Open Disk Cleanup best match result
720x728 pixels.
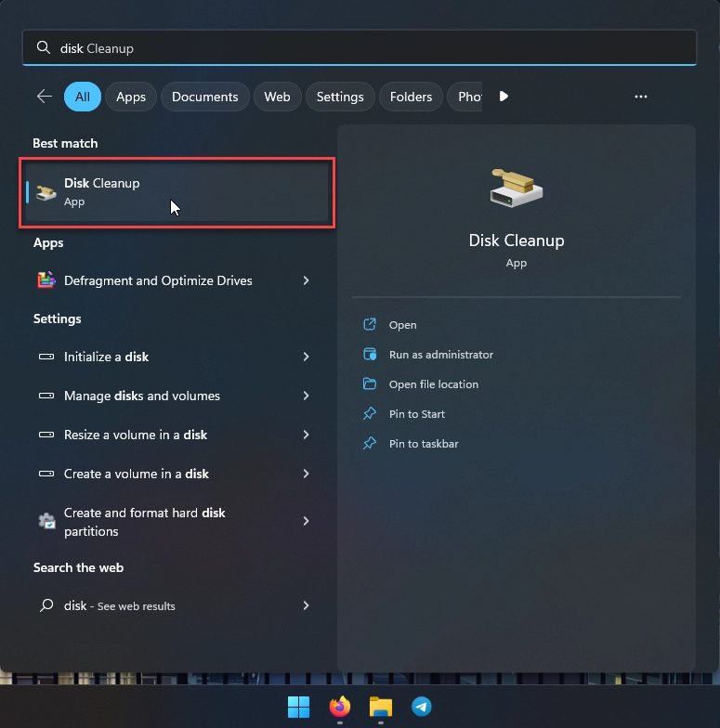(x=177, y=192)
